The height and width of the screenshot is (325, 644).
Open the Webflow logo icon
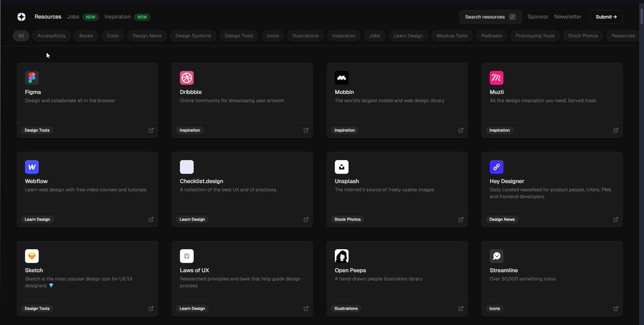tap(32, 167)
